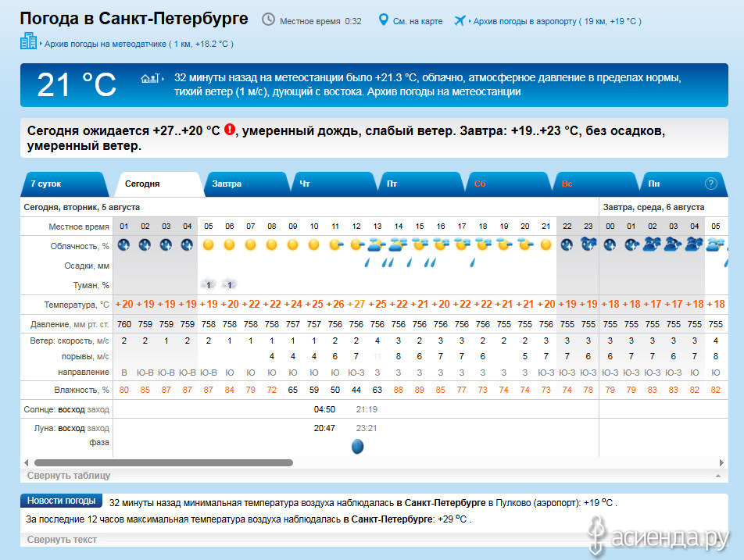744x560 pixels.
Task: Collapse the table via 'Свернуть таблицу'
Action: point(69,476)
